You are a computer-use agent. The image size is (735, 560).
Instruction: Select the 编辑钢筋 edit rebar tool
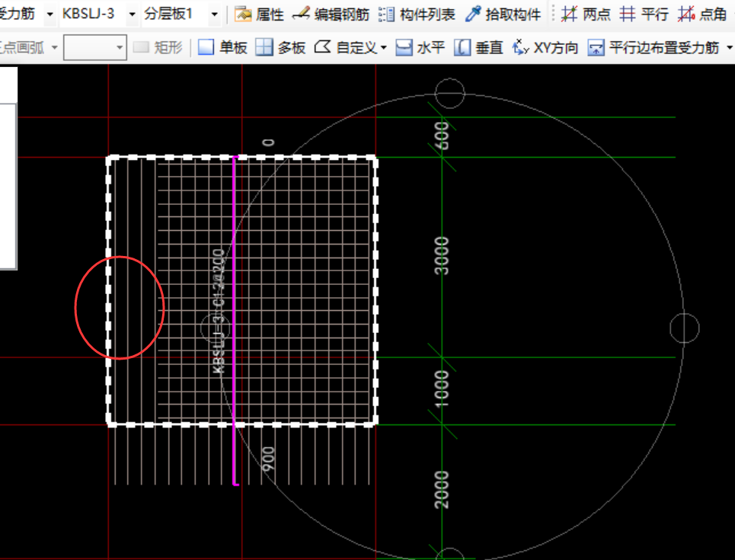(x=331, y=14)
